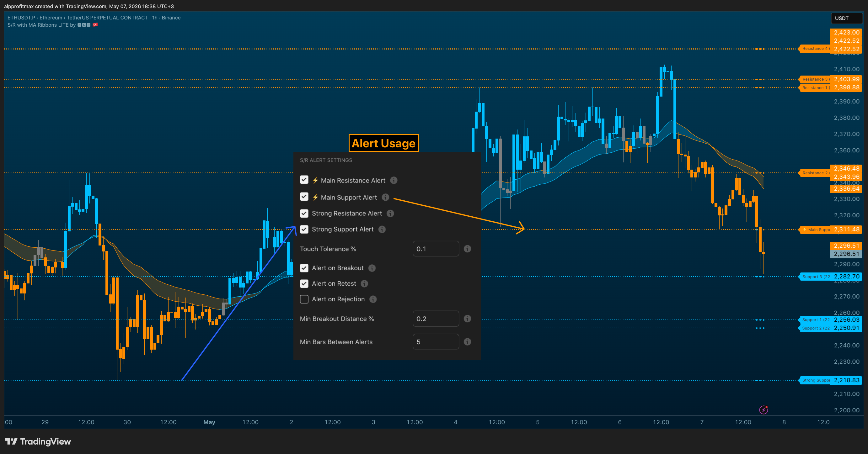Viewport: 868px width, 454px height.
Task: Open info tooltip for Strong Support Alert
Action: tap(382, 229)
